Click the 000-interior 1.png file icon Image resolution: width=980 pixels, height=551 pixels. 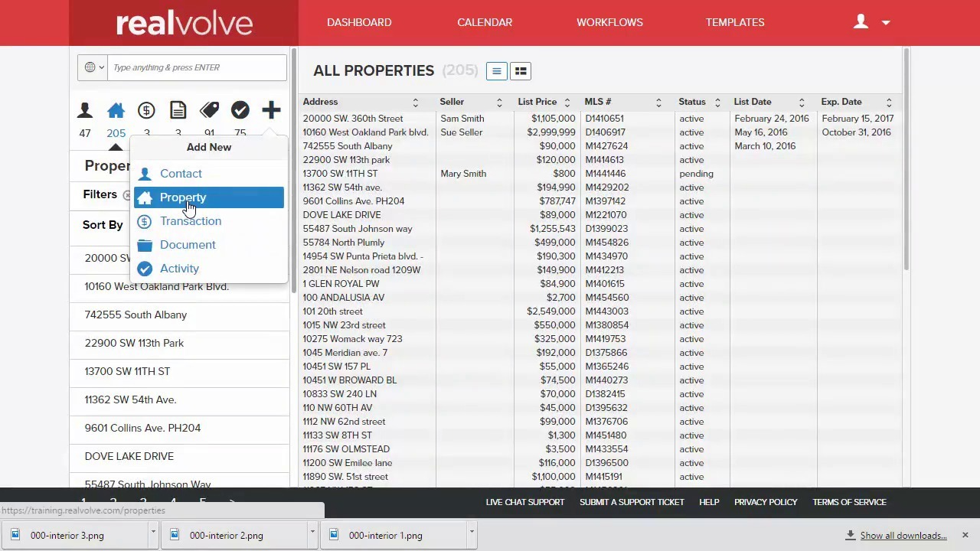(x=334, y=535)
